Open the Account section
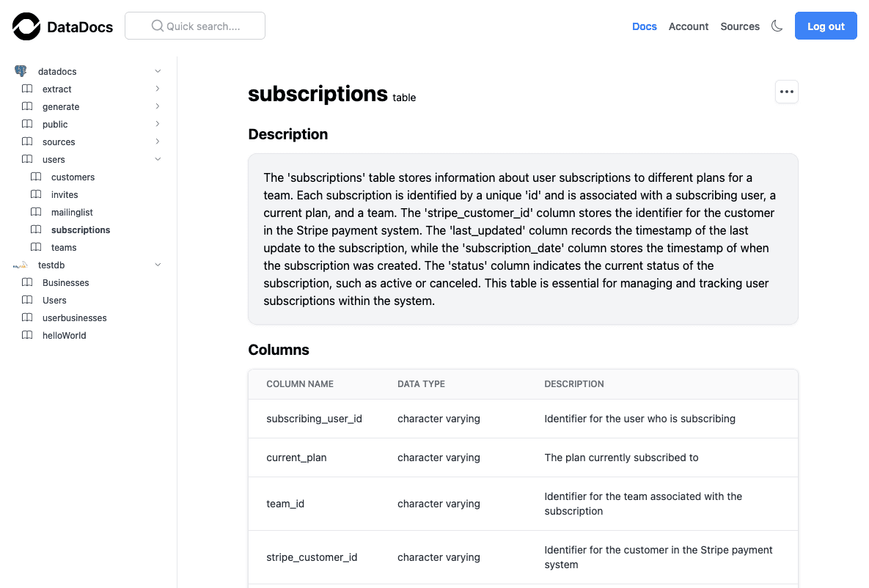The image size is (869, 588). (688, 26)
